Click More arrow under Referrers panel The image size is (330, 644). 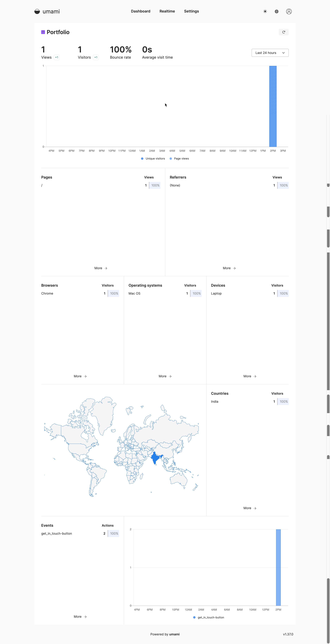click(229, 268)
